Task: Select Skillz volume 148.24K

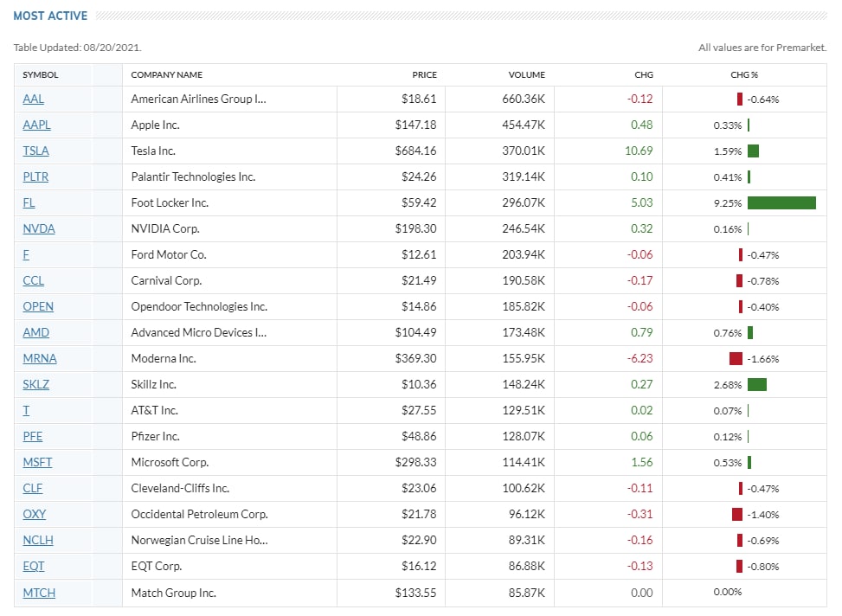Action: tap(524, 384)
